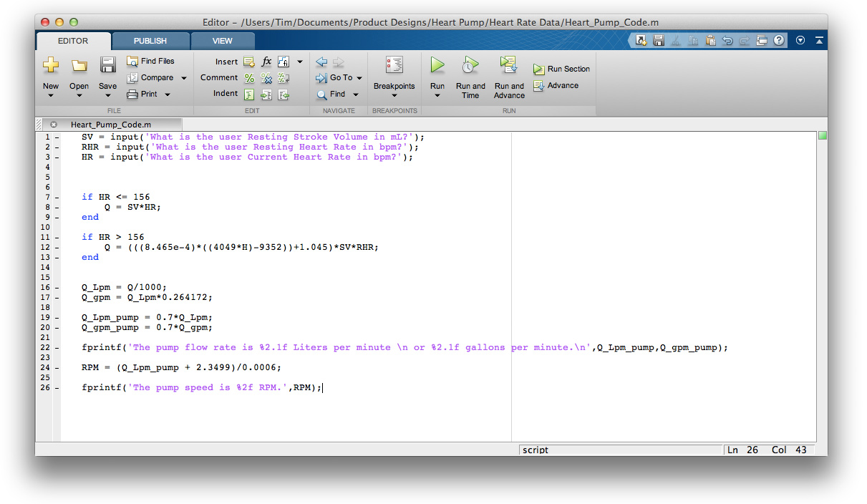Screen dimensions: 867x504
Task: Click the Breakpoints icon
Action: [394, 65]
